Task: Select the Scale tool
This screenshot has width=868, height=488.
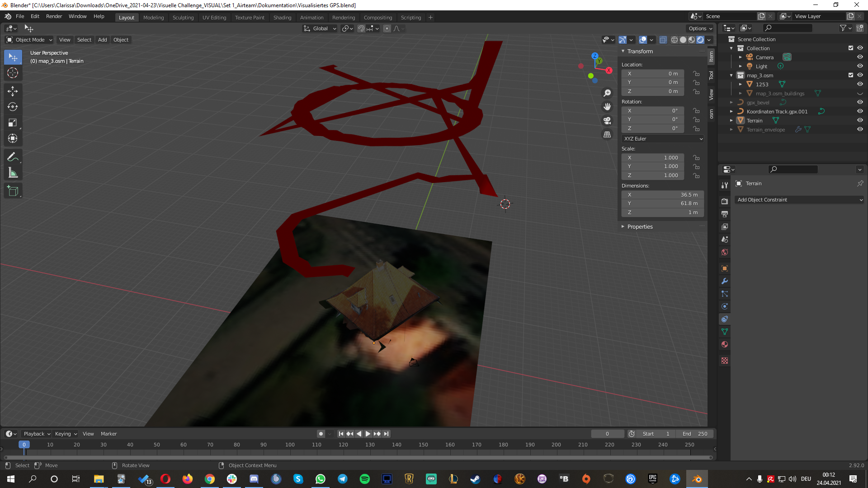Action: click(x=13, y=123)
